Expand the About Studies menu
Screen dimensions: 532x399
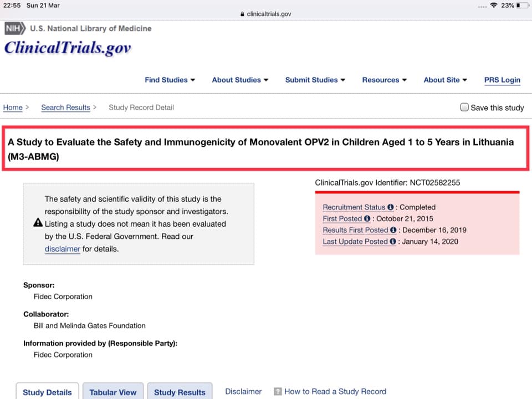pyautogui.click(x=240, y=80)
